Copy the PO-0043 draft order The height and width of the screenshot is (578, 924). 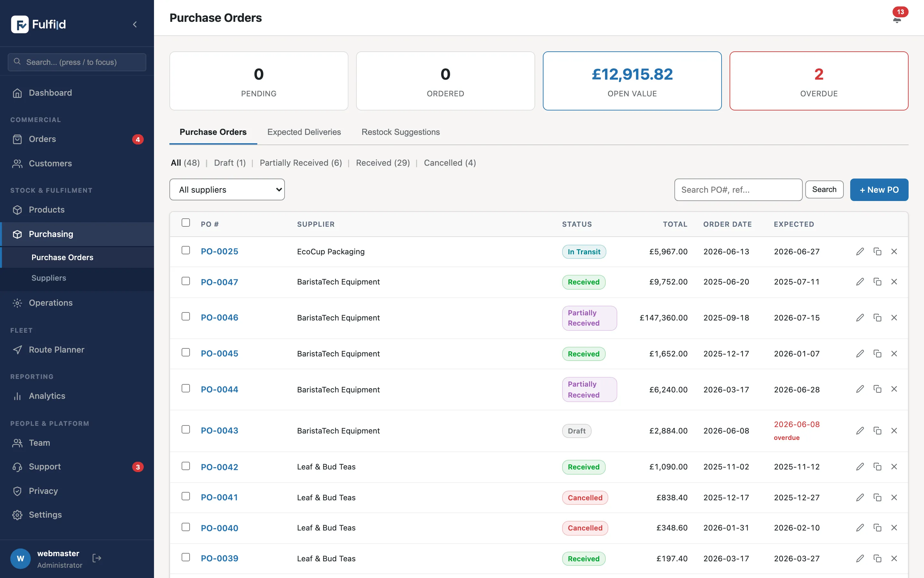click(x=877, y=431)
